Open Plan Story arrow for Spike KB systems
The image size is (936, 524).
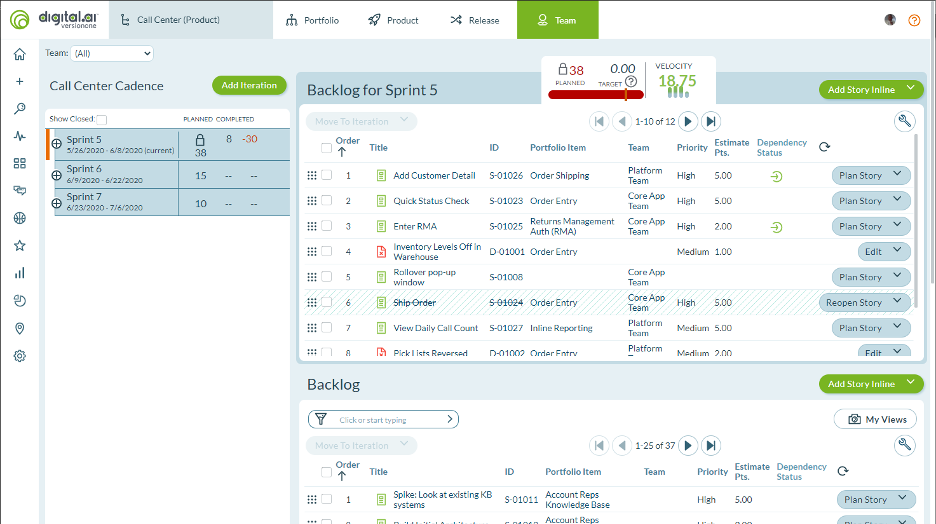pyautogui.click(x=902, y=498)
